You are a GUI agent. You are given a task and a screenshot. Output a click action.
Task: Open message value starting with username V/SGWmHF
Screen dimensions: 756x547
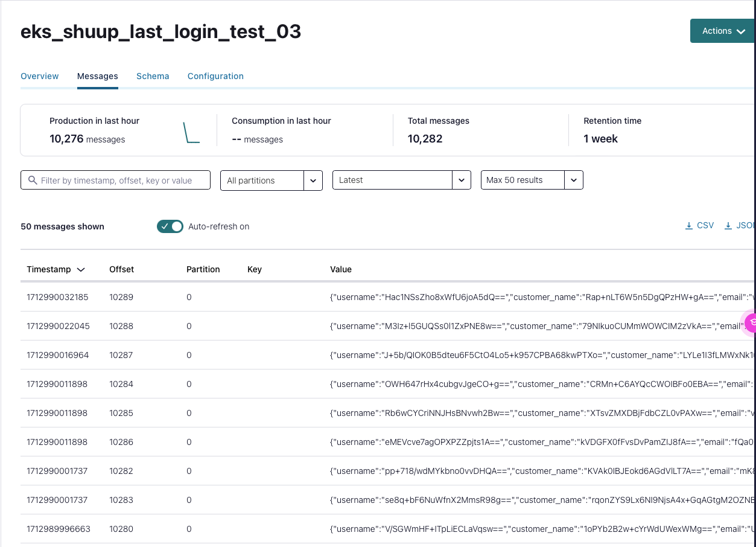[x=542, y=529]
